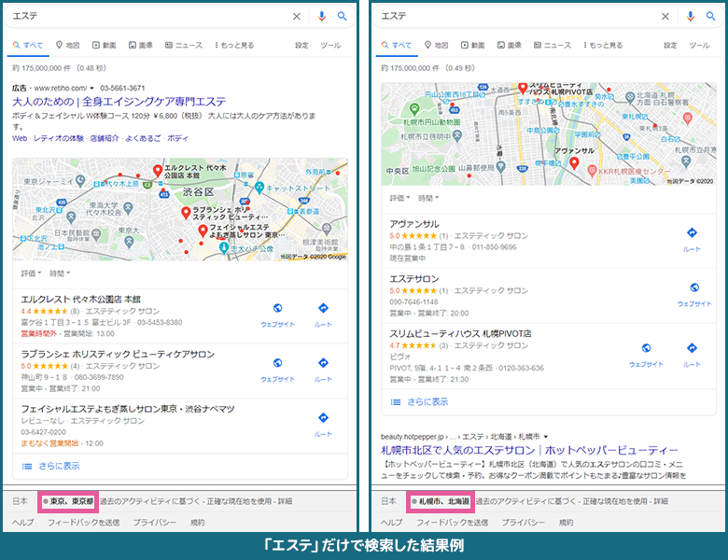Start voice search in right panel

click(691, 16)
